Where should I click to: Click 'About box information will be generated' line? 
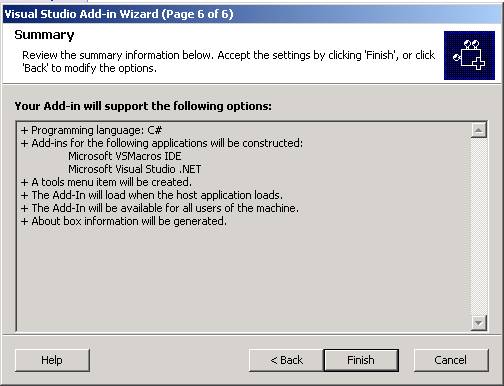[124, 221]
